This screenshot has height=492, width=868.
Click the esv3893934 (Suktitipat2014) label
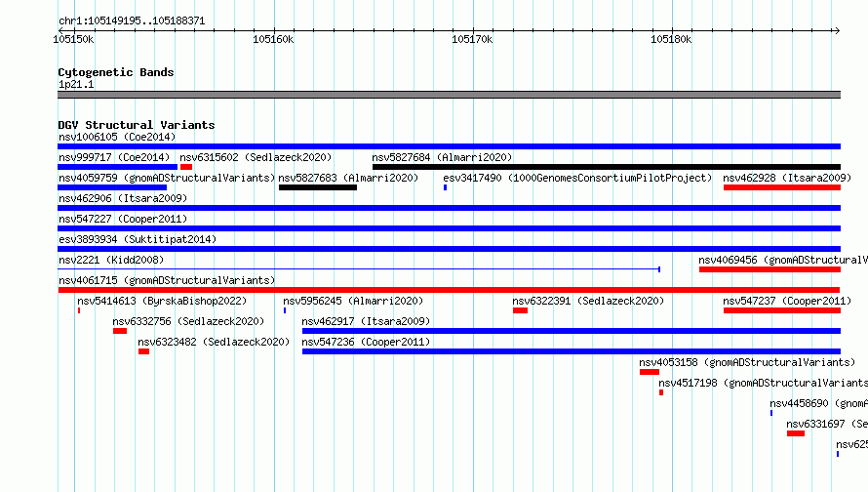(138, 239)
